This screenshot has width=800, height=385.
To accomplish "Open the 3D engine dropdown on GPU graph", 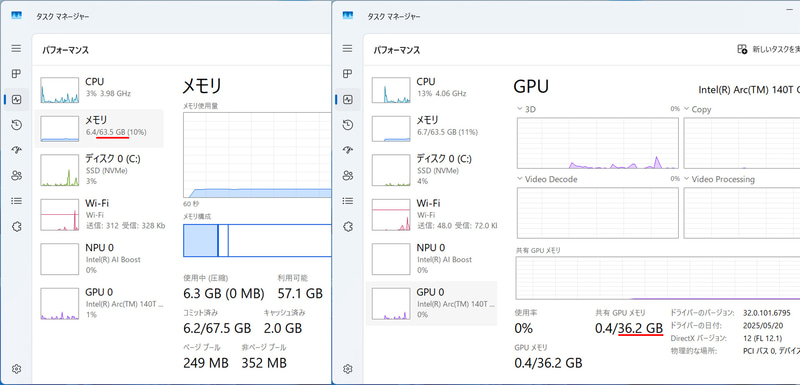I will (x=527, y=109).
